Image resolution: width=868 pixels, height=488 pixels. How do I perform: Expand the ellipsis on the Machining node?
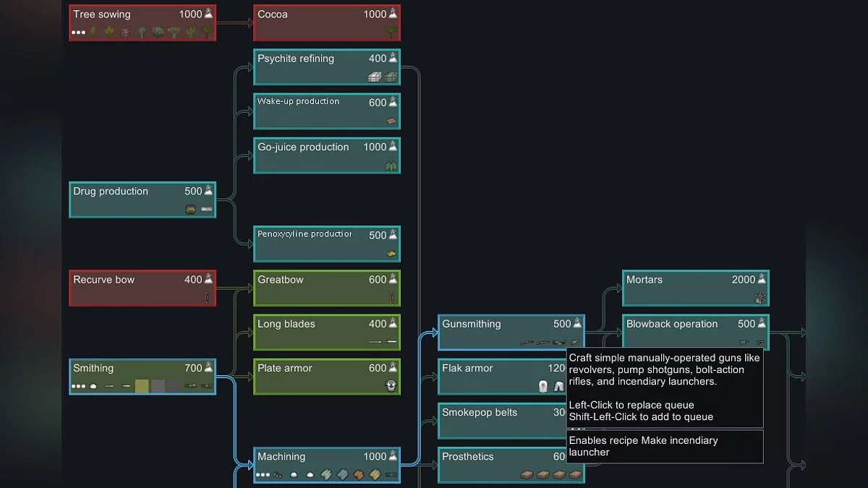coord(263,476)
